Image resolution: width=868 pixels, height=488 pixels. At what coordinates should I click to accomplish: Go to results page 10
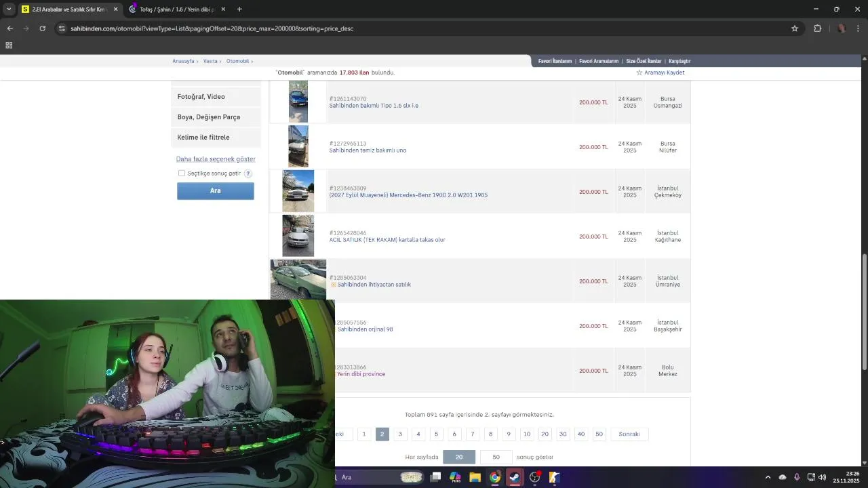pos(527,434)
